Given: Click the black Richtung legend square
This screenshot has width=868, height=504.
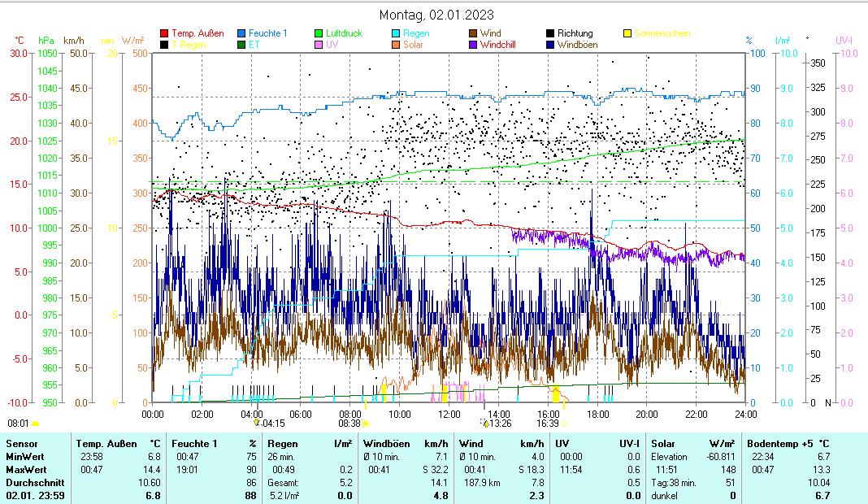Looking at the screenshot, I should [x=550, y=34].
